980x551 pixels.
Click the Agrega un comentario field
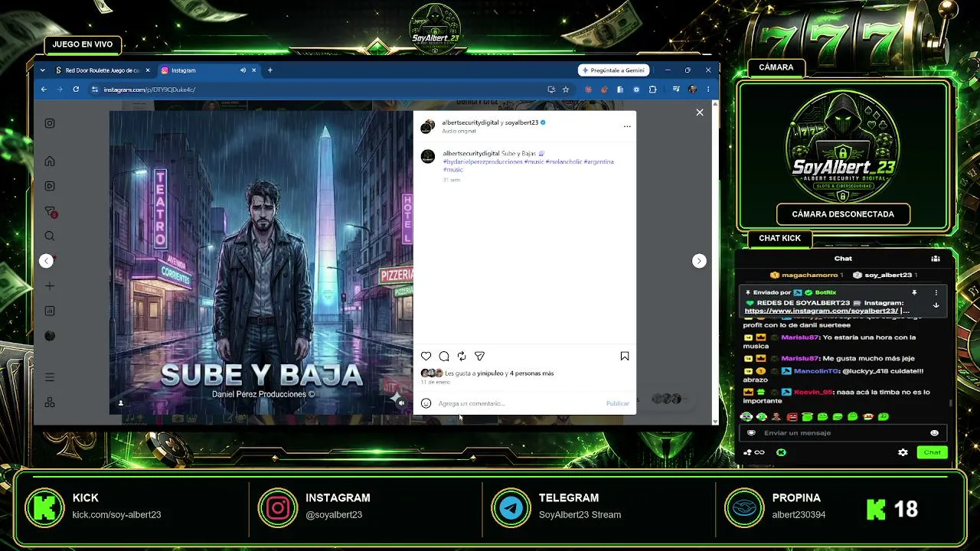click(x=519, y=403)
